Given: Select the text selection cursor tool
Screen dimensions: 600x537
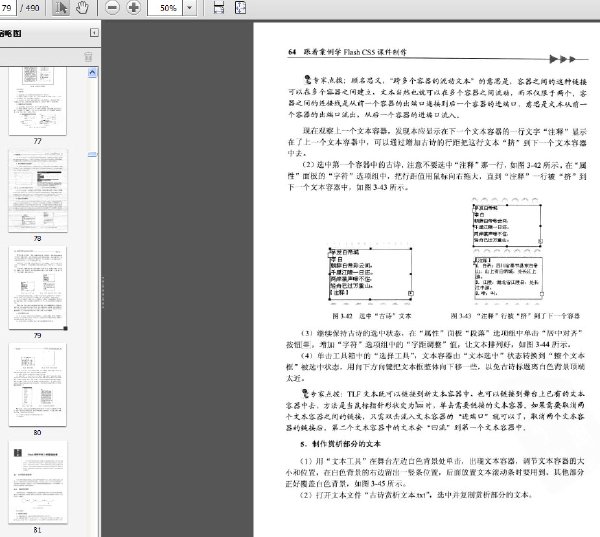Looking at the screenshot, I should 61,8.
